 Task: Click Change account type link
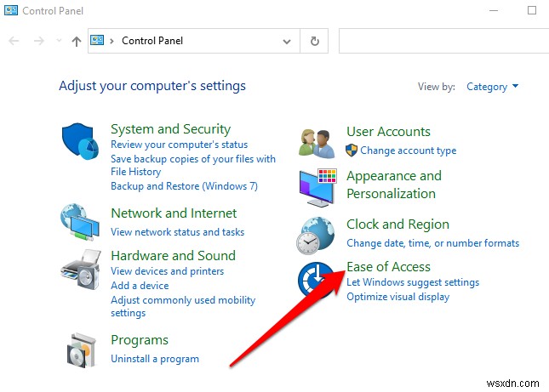(409, 151)
